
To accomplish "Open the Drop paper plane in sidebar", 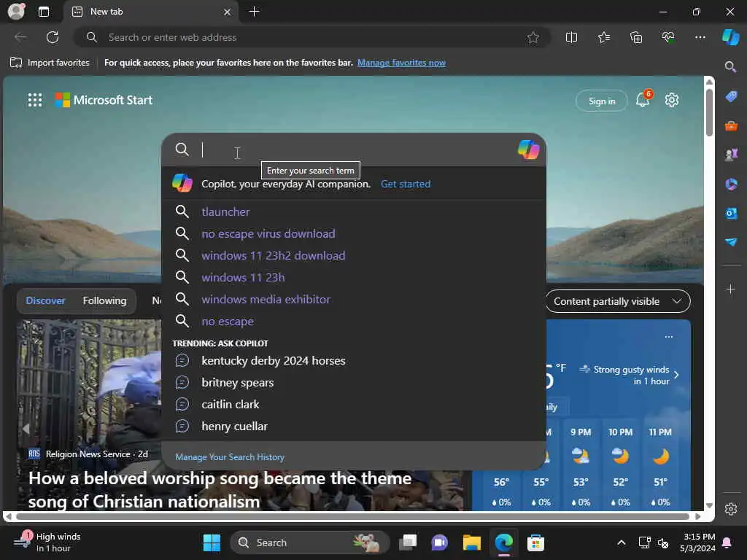I will pos(731,242).
